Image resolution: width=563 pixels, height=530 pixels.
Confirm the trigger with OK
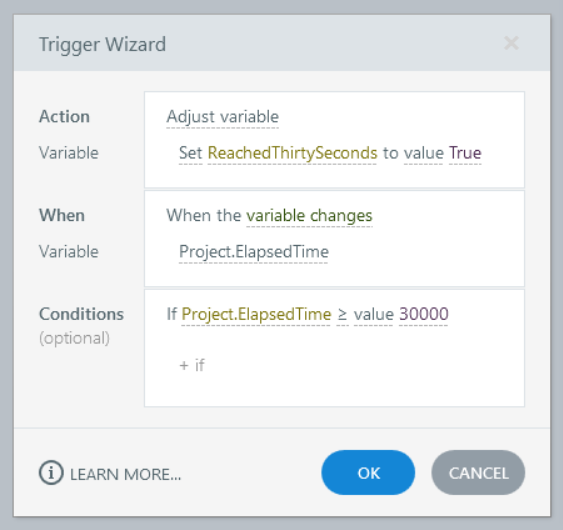click(x=368, y=473)
